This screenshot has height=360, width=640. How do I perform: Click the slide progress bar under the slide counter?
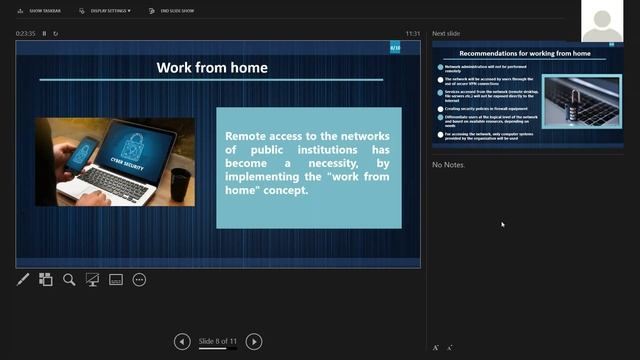pyautogui.click(x=218, y=349)
